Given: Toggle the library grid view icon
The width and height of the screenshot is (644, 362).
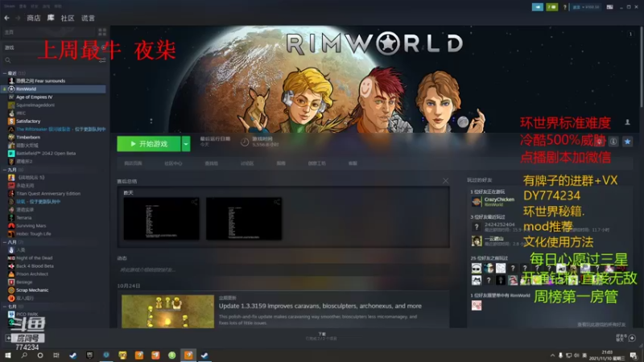Looking at the screenshot, I should point(102,32).
